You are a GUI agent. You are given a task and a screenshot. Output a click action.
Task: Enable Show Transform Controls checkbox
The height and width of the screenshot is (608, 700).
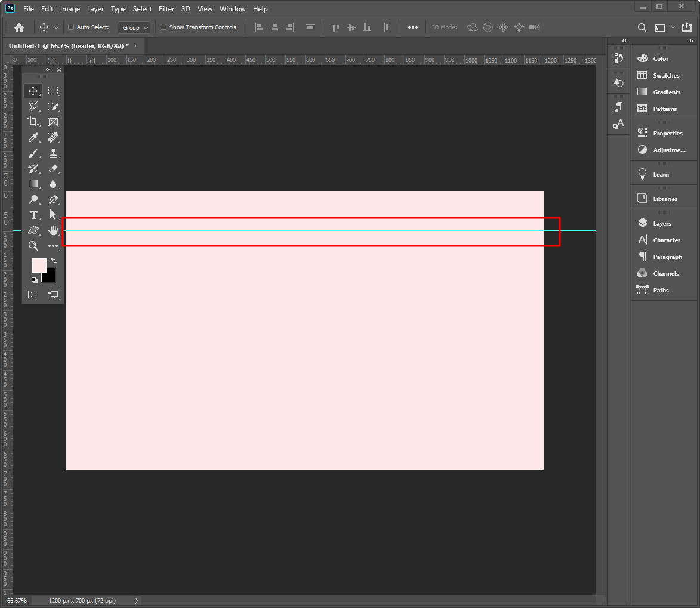tap(164, 27)
